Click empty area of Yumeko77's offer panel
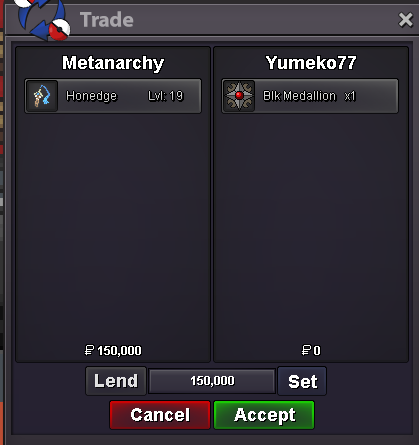419x445 pixels. 311,227
